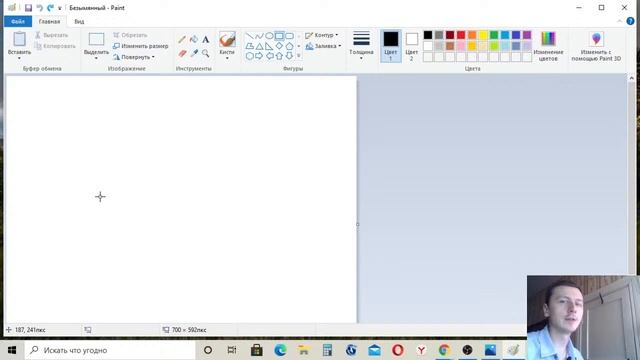This screenshot has height=360, width=640.
Task: Collapse the ribbon with the chevron
Action: (620, 21)
